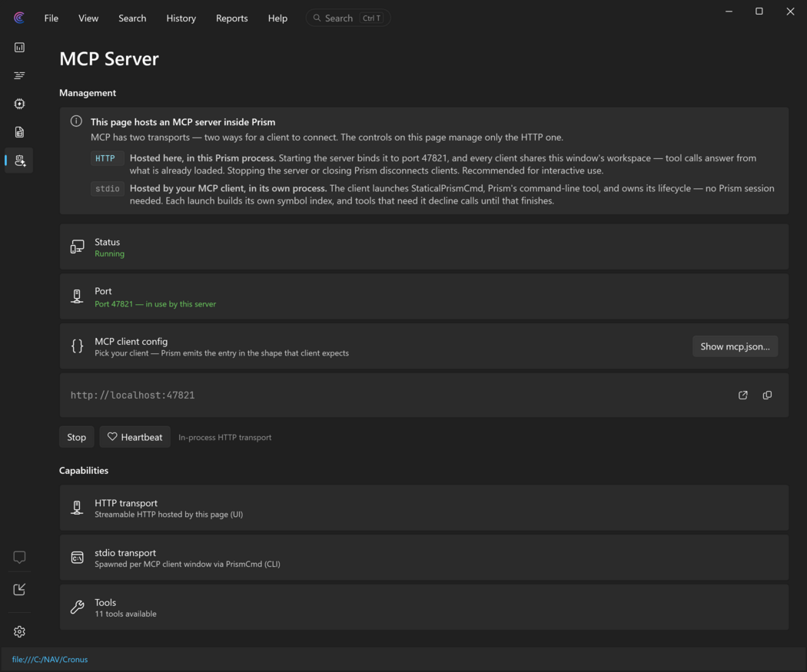The width and height of the screenshot is (807, 672).
Task: Click 'In-process HTTP transport' label
Action: pyautogui.click(x=225, y=437)
